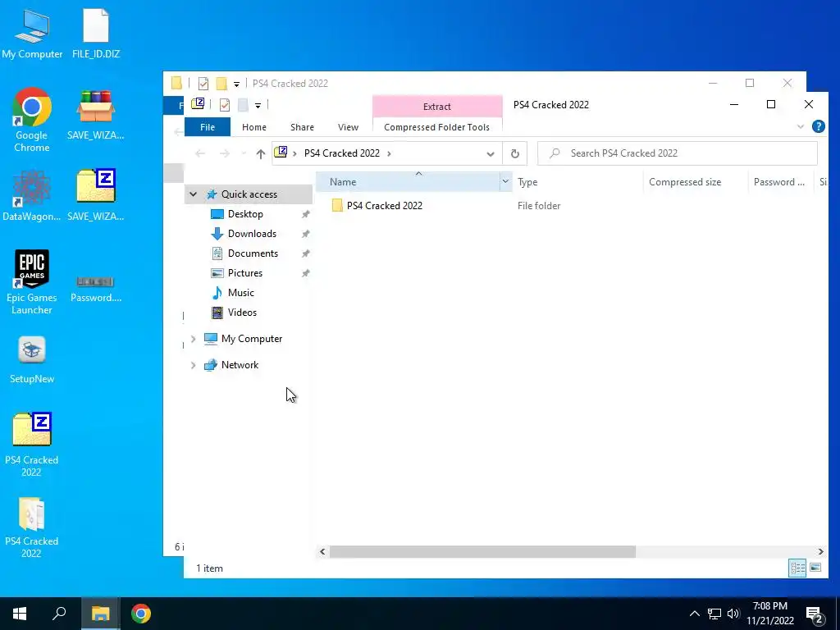Click horizontal scrollbar left arrow
The image size is (840, 630).
point(322,551)
